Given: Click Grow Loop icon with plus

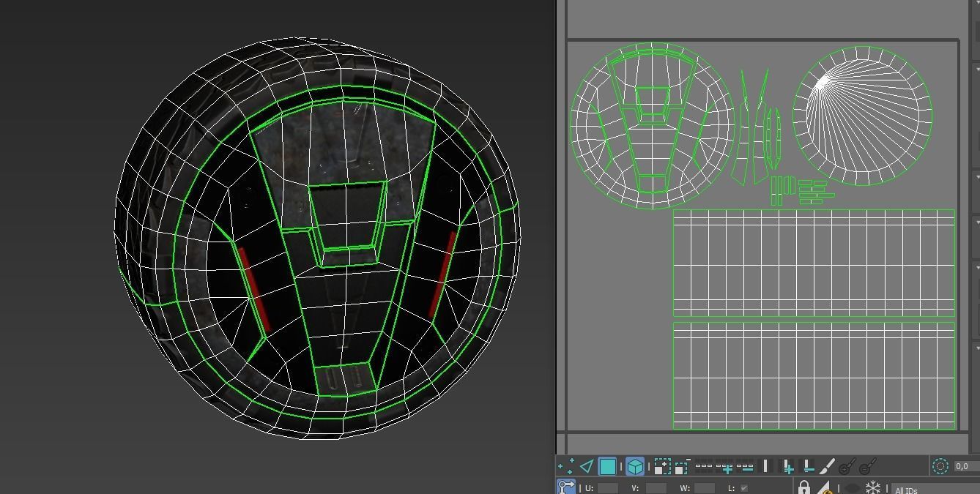Looking at the screenshot, I should [x=725, y=467].
